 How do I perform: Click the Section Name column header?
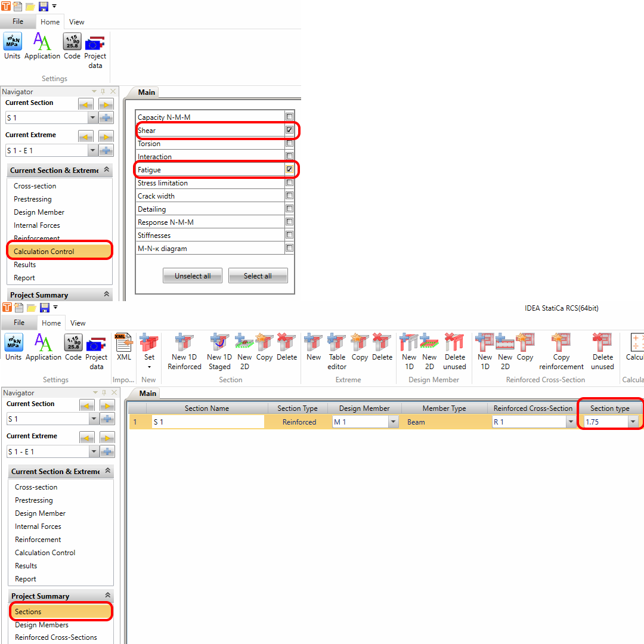[207, 408]
